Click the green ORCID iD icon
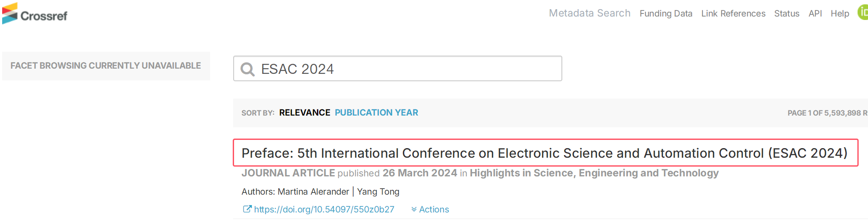The image size is (868, 222). pyautogui.click(x=863, y=12)
